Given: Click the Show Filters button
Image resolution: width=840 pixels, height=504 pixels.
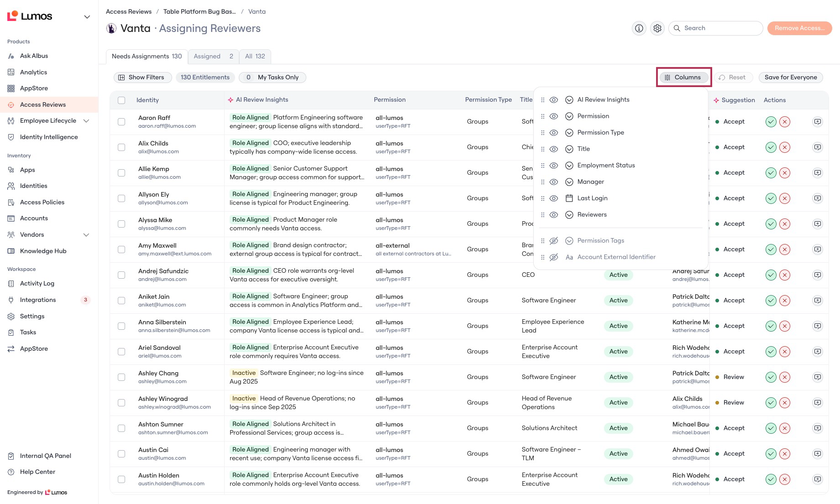Looking at the screenshot, I should coord(142,78).
